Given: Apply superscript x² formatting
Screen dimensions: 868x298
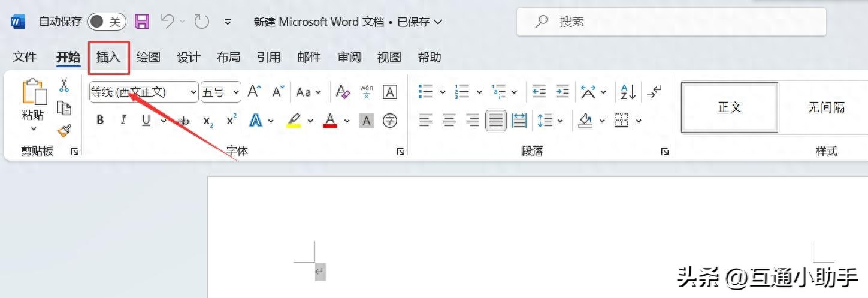Looking at the screenshot, I should tap(231, 121).
